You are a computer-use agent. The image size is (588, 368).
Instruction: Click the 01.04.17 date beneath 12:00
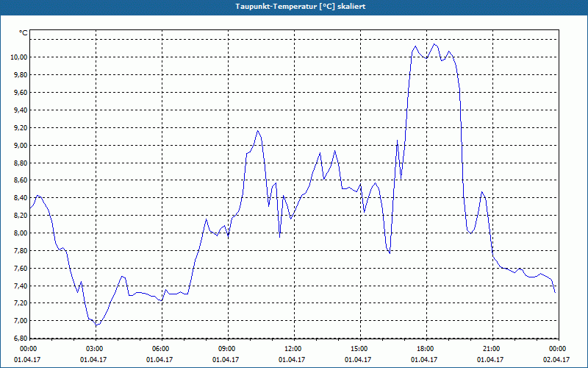291,360
